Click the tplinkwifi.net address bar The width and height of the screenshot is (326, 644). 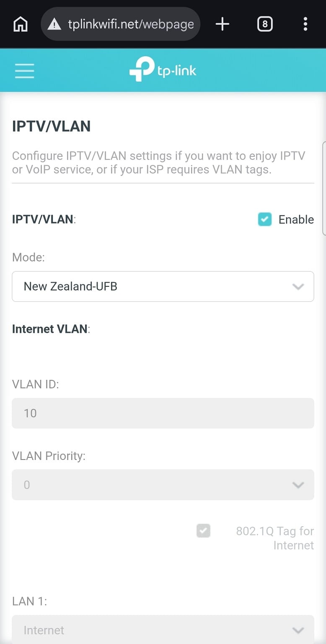click(130, 24)
